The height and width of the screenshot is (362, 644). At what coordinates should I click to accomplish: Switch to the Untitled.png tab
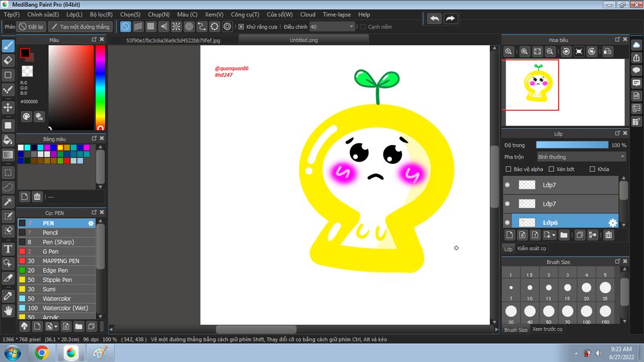click(304, 40)
